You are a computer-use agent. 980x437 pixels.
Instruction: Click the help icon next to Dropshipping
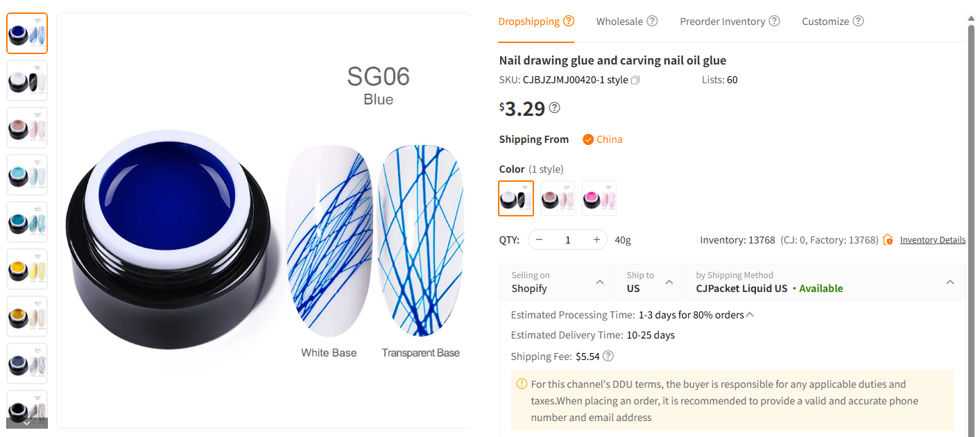point(569,21)
